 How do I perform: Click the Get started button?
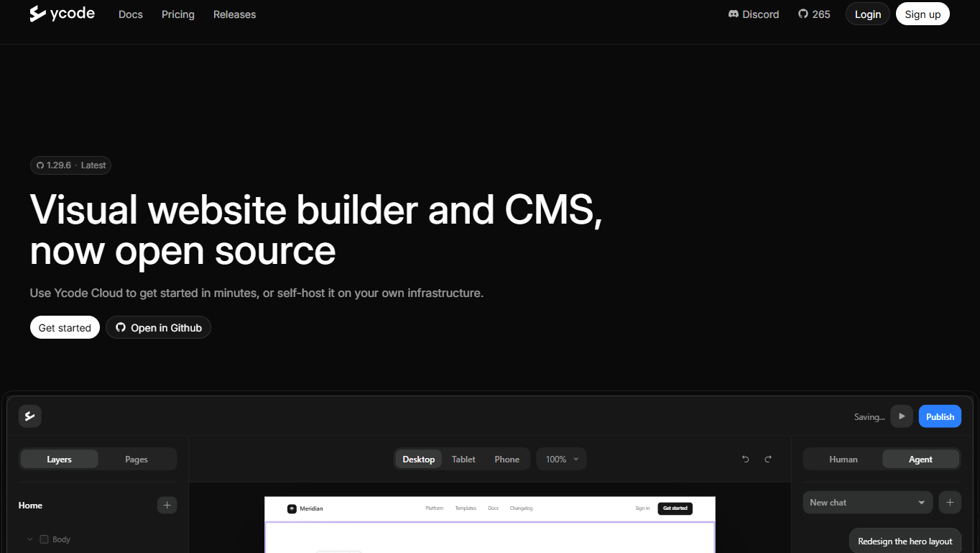[x=65, y=327]
